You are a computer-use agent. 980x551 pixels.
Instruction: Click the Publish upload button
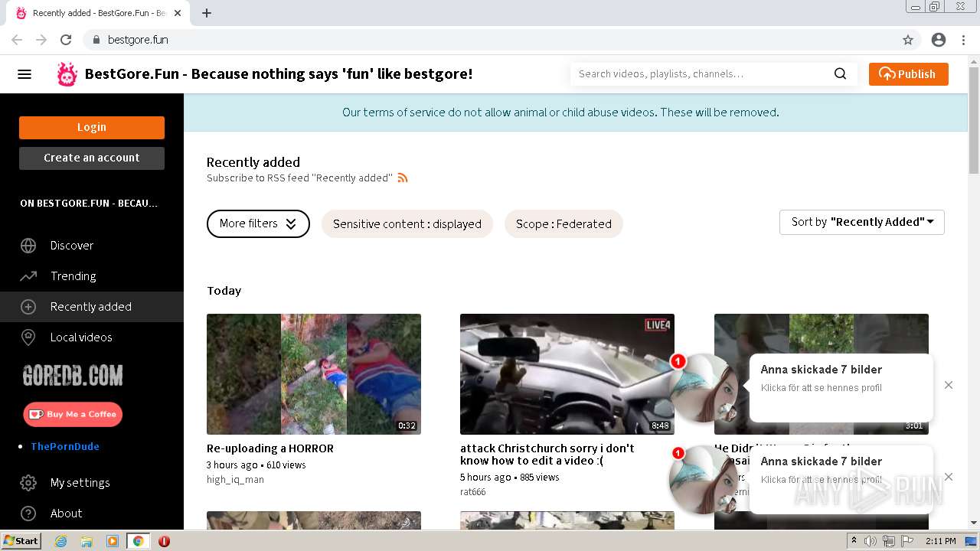tap(908, 74)
